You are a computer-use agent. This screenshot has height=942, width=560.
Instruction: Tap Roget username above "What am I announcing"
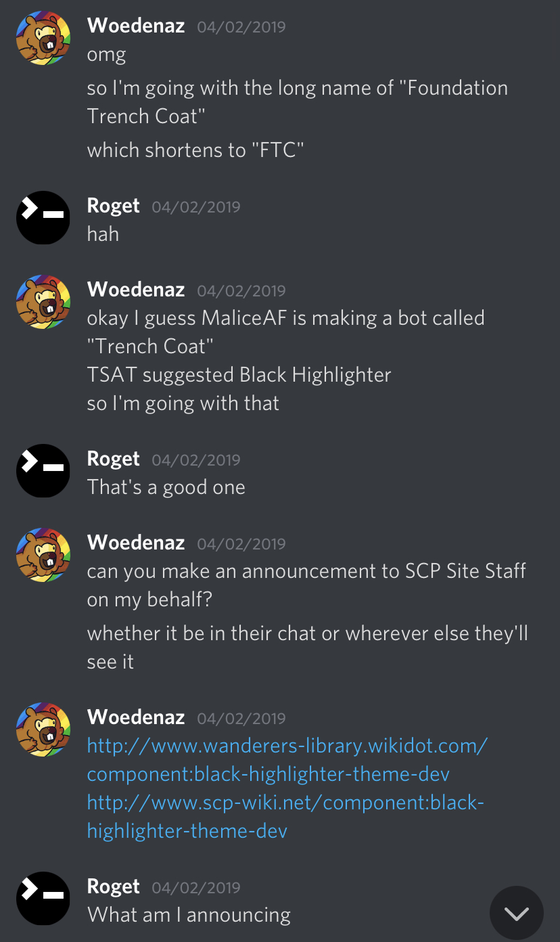pos(114,887)
